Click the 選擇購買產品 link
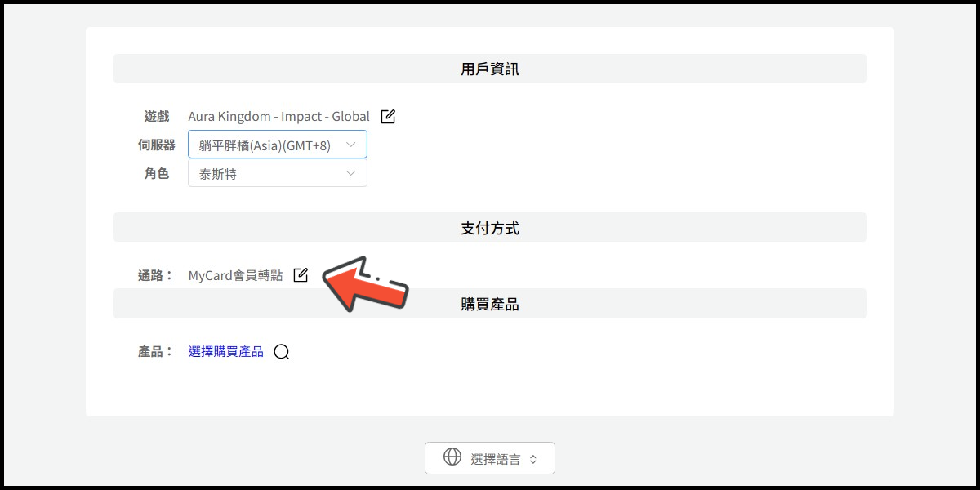Image resolution: width=980 pixels, height=490 pixels. point(226,352)
